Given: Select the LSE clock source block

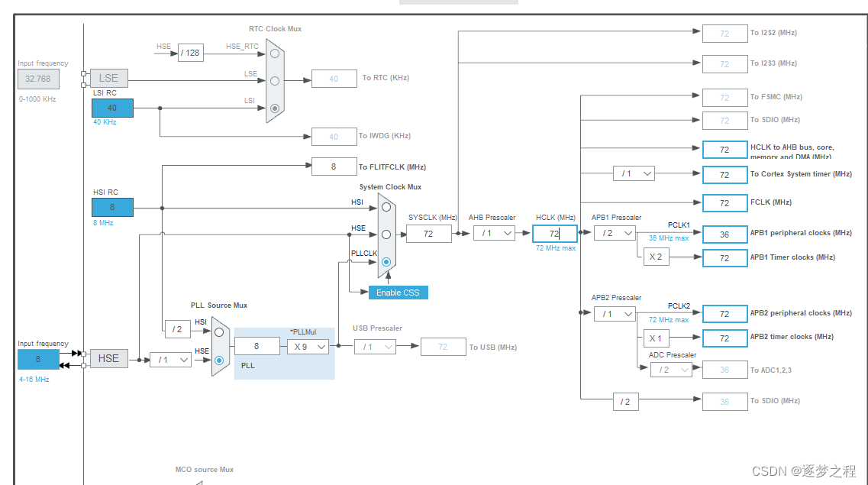Looking at the screenshot, I should coord(108,78).
